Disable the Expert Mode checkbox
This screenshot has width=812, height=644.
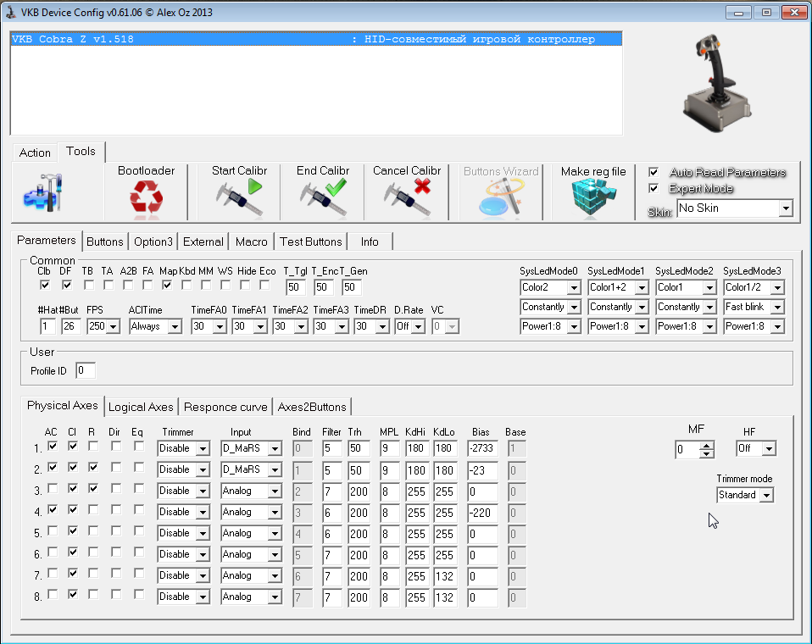(x=653, y=188)
